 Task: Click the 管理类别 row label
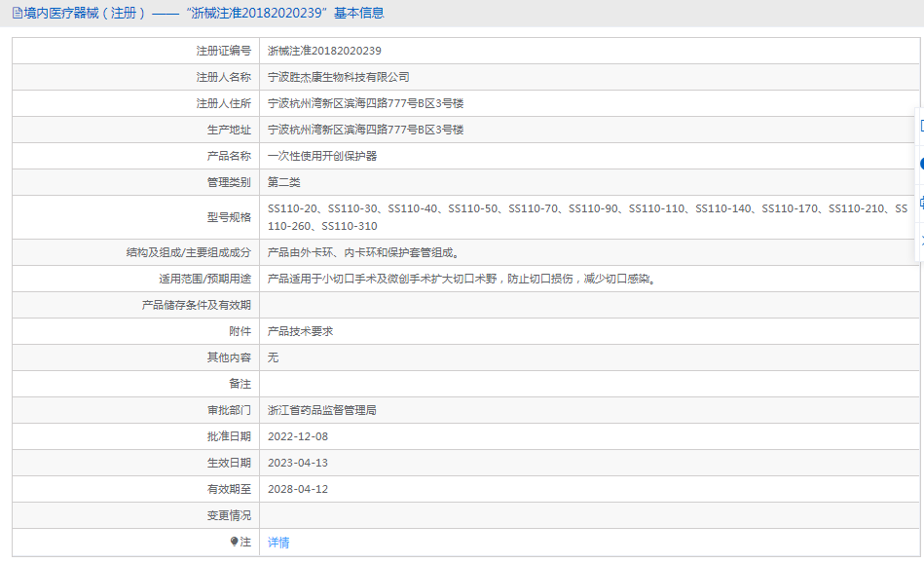coord(229,182)
